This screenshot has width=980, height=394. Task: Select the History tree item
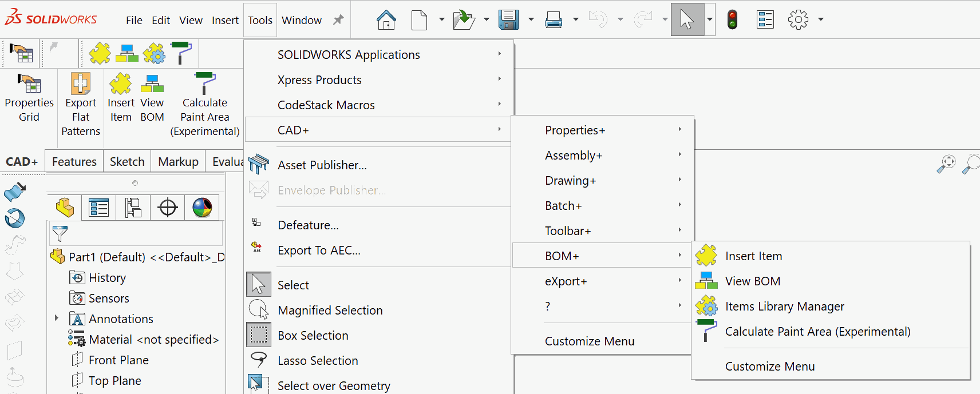[x=98, y=278]
